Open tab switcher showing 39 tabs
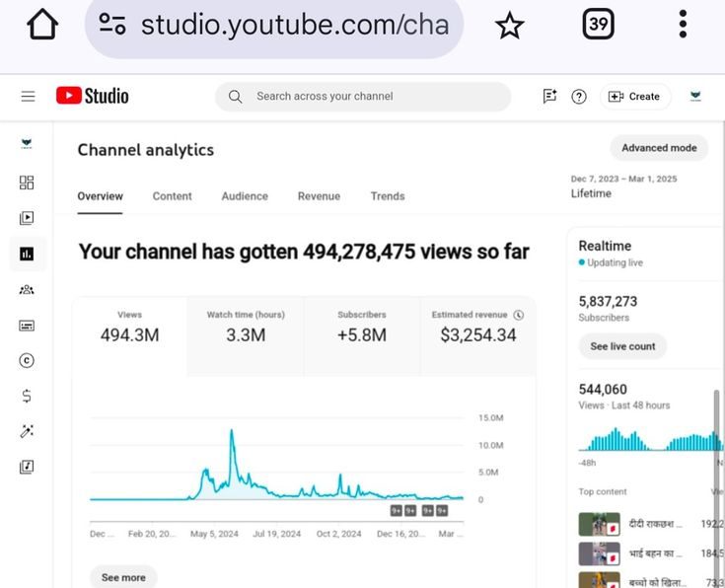 coord(598,24)
